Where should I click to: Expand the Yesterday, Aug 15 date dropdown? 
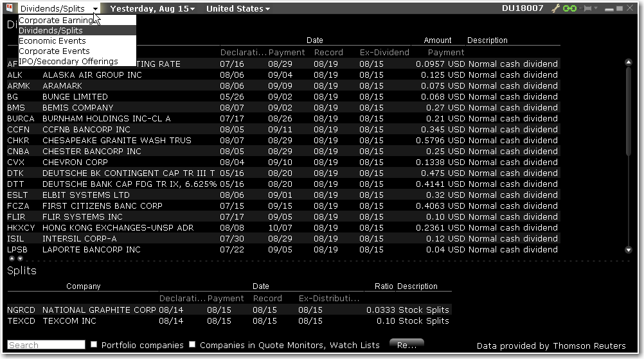pyautogui.click(x=153, y=9)
